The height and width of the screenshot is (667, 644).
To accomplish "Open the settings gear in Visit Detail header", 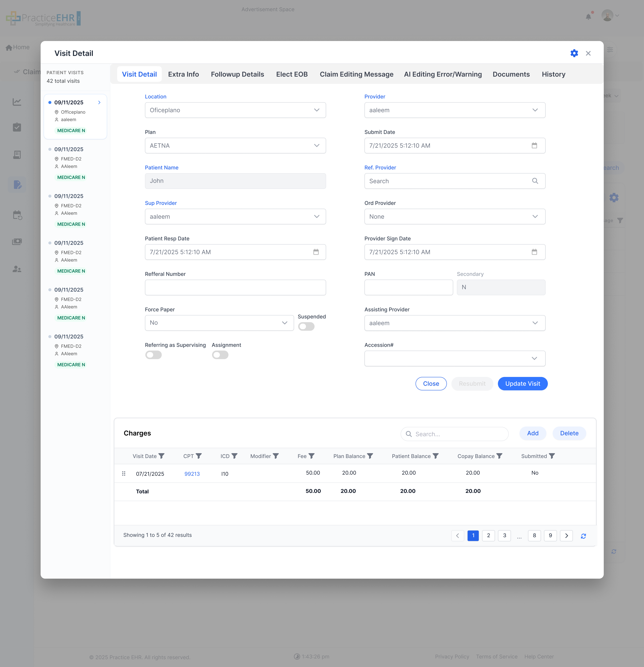I will tap(574, 53).
